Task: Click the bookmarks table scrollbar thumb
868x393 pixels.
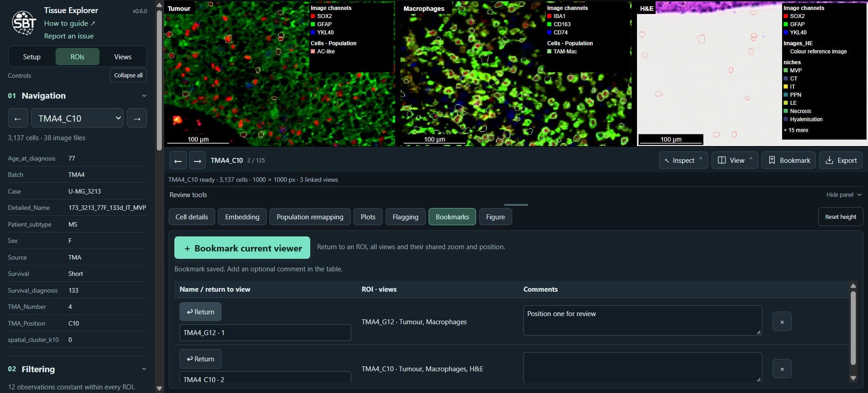Action: 853,327
